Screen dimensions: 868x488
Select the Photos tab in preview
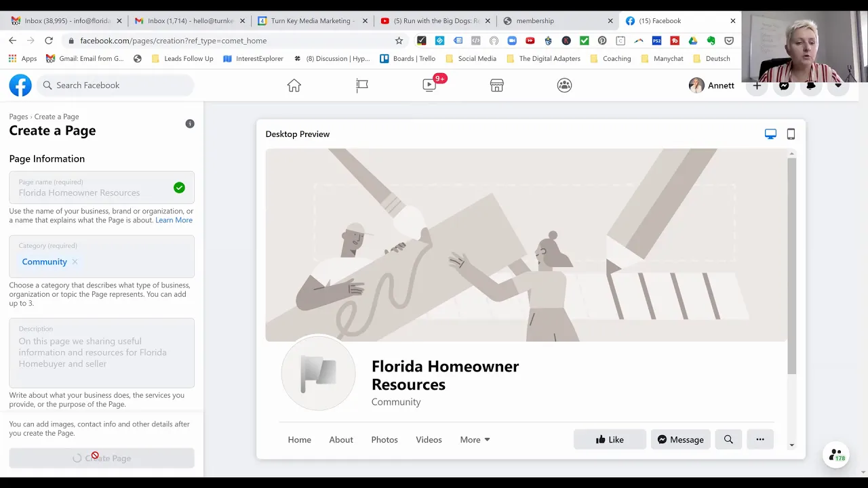[384, 439]
